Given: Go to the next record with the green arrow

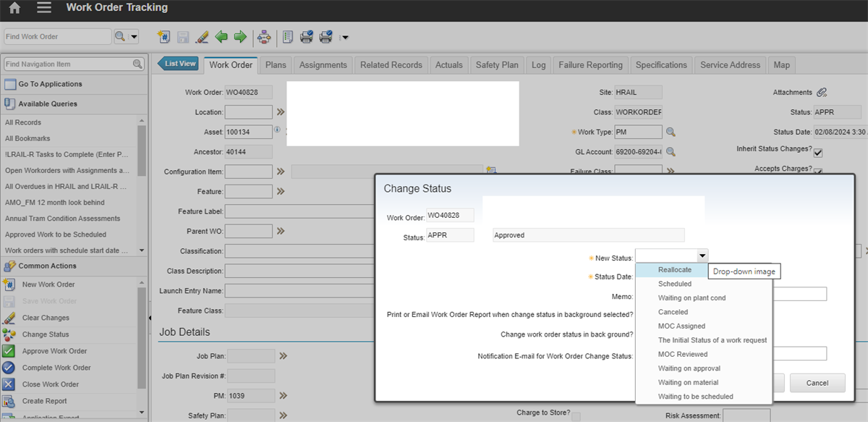Looking at the screenshot, I should (239, 36).
